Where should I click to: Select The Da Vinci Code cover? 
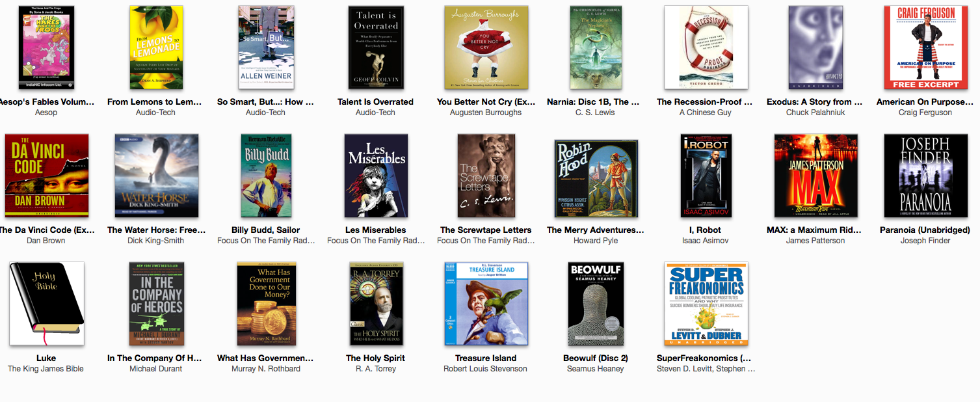[x=46, y=176]
